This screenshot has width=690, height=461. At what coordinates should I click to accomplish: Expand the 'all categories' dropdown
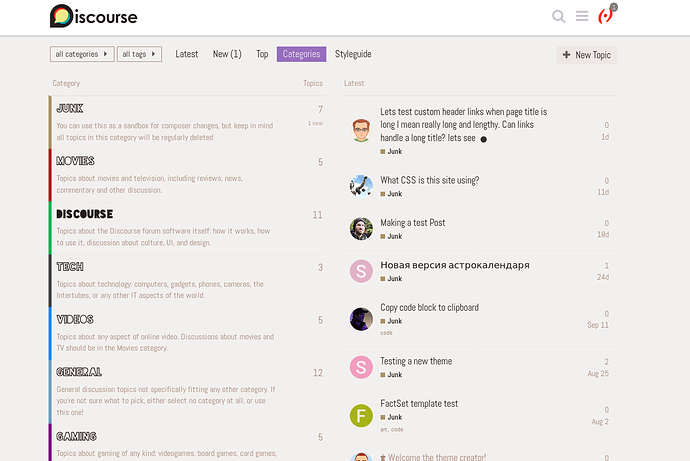[x=81, y=54]
